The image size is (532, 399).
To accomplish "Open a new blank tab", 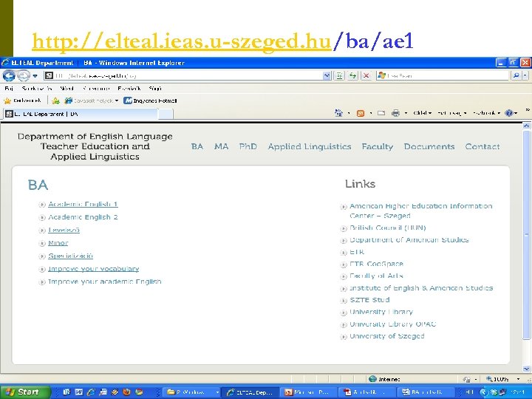I will tap(166, 114).
